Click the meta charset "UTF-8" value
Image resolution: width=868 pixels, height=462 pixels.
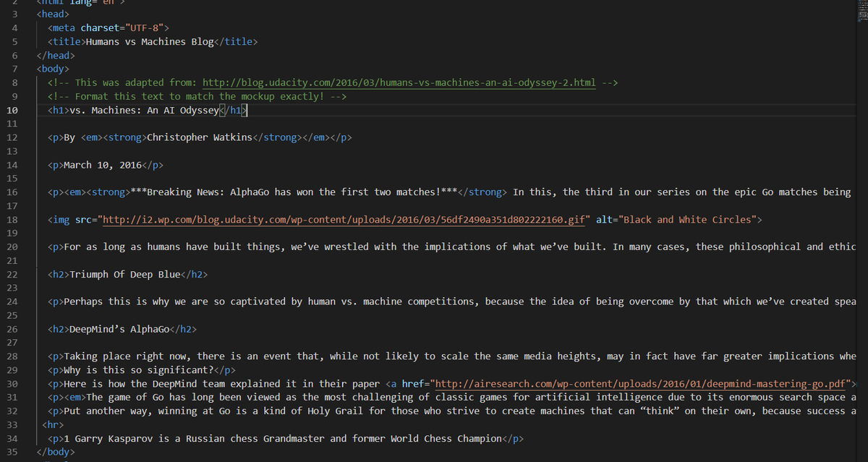coord(147,27)
